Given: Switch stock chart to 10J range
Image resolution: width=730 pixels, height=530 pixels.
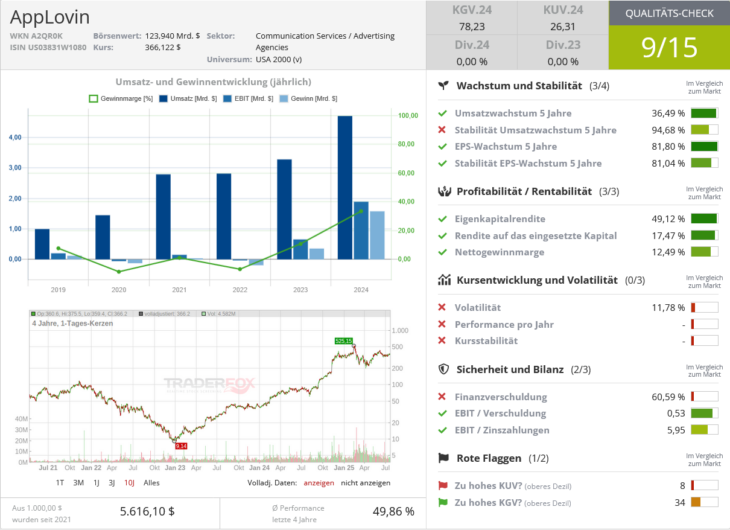Looking at the screenshot, I should (129, 483).
